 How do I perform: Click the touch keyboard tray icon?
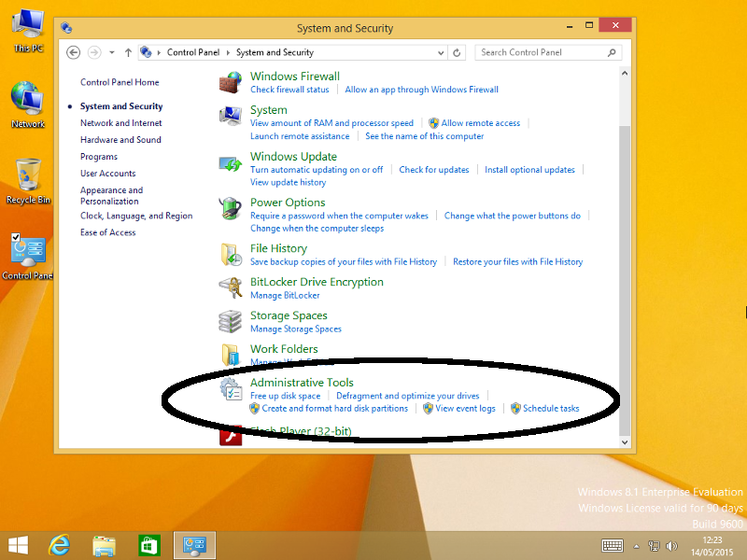coord(613,546)
